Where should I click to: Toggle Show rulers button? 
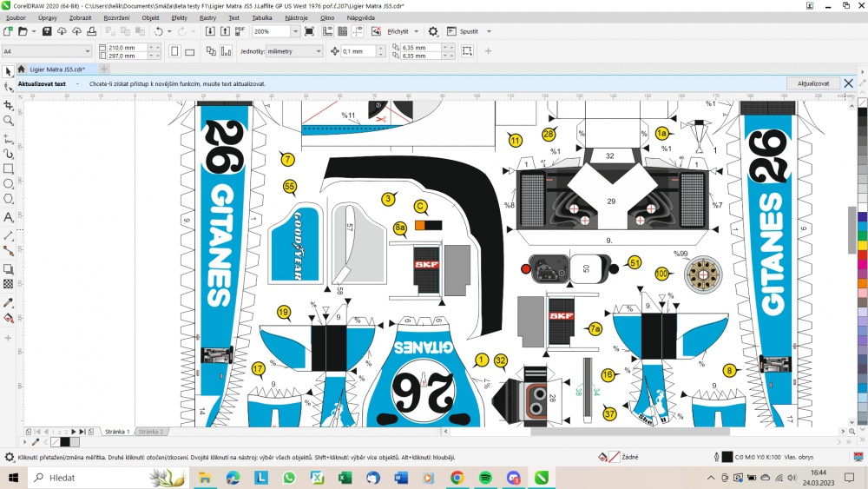pos(328,31)
